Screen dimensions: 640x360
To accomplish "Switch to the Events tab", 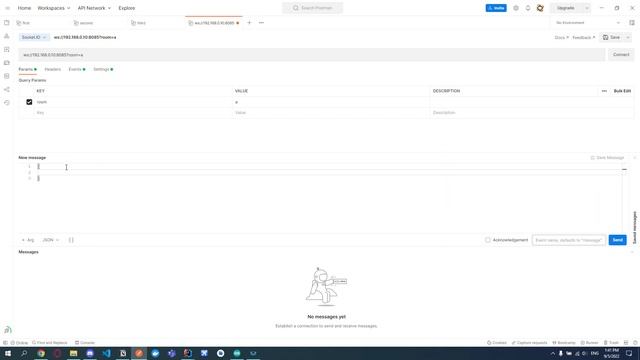I will (x=77, y=69).
